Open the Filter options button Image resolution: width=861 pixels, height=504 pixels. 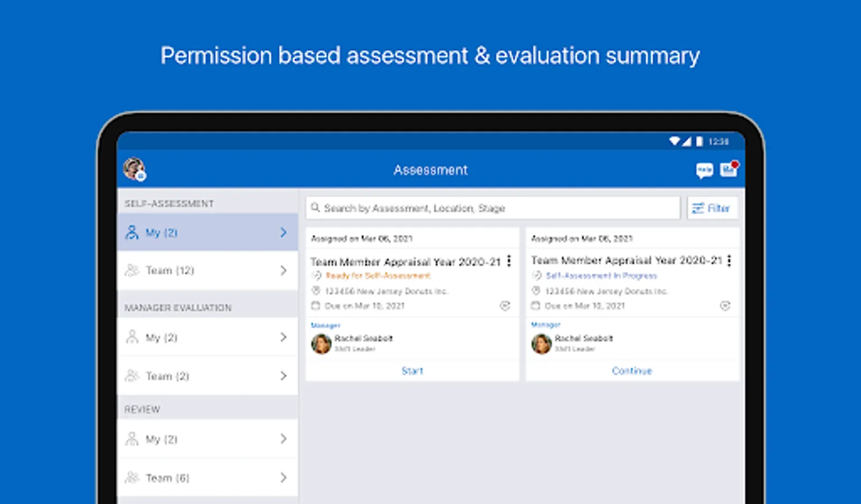tap(712, 208)
